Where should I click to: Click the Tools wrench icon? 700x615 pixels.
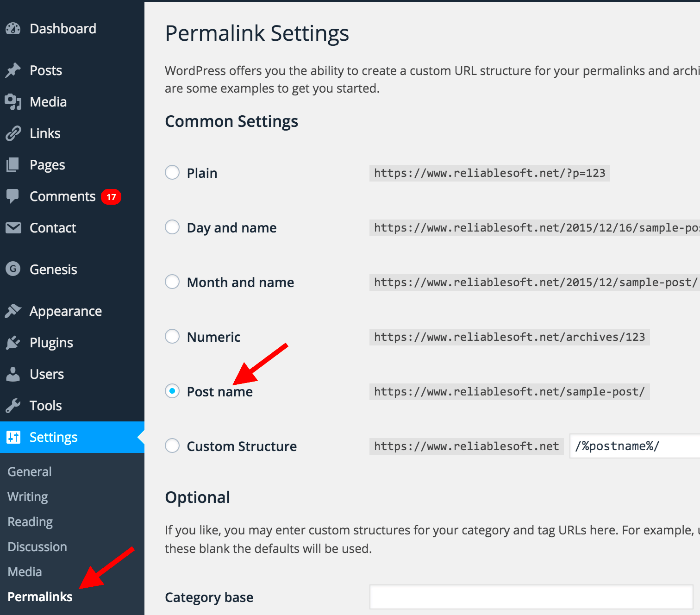coord(13,406)
